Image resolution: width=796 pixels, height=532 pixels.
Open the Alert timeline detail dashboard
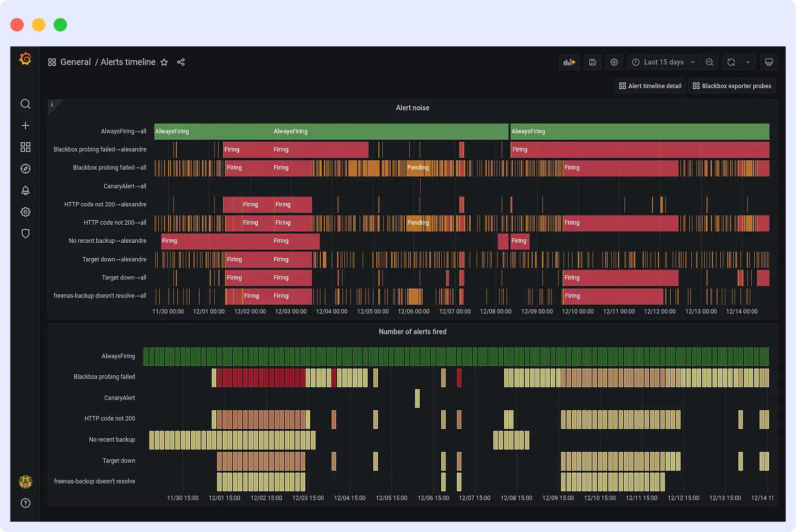(650, 86)
